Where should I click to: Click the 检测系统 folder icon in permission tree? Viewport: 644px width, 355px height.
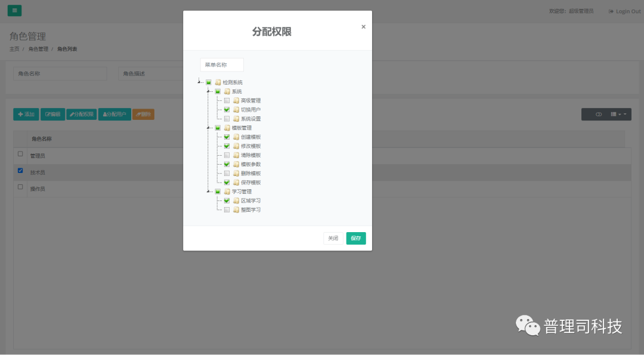[x=218, y=82]
